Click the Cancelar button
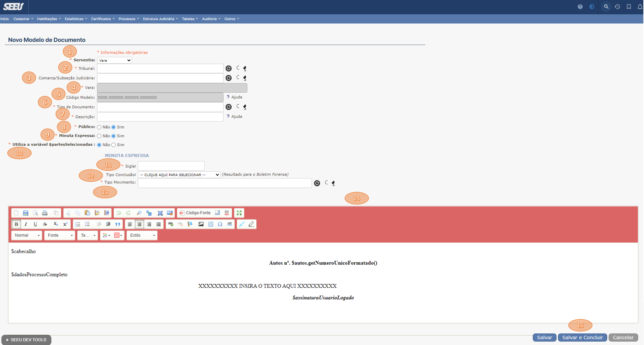This screenshot has width=644, height=345. click(623, 338)
